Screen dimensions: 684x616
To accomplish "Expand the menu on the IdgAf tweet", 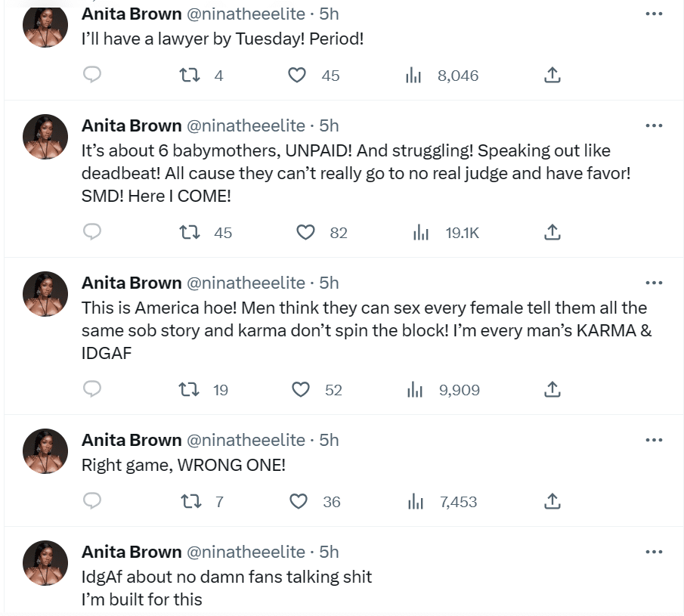I will (x=653, y=553).
